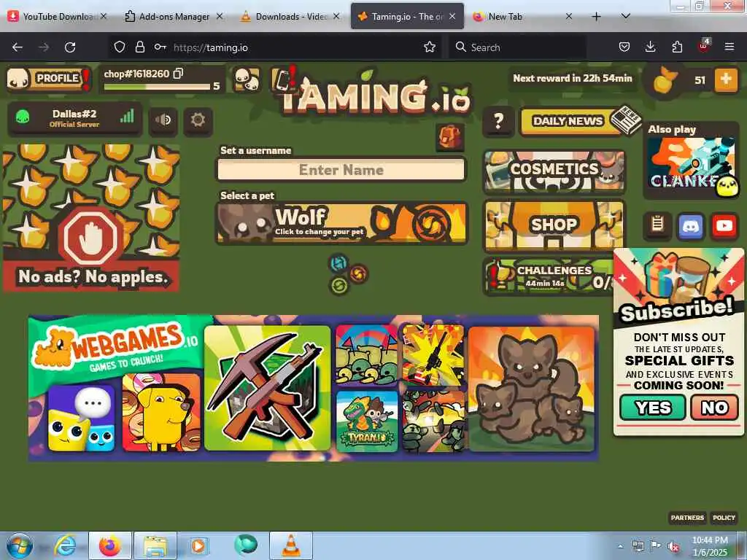Open the YouTube link icon
The height and width of the screenshot is (560, 747).
click(x=724, y=225)
